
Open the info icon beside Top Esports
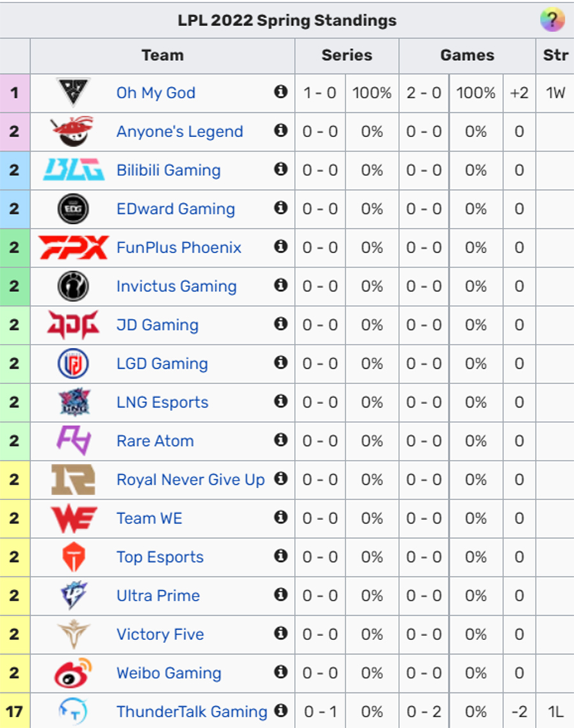click(281, 556)
